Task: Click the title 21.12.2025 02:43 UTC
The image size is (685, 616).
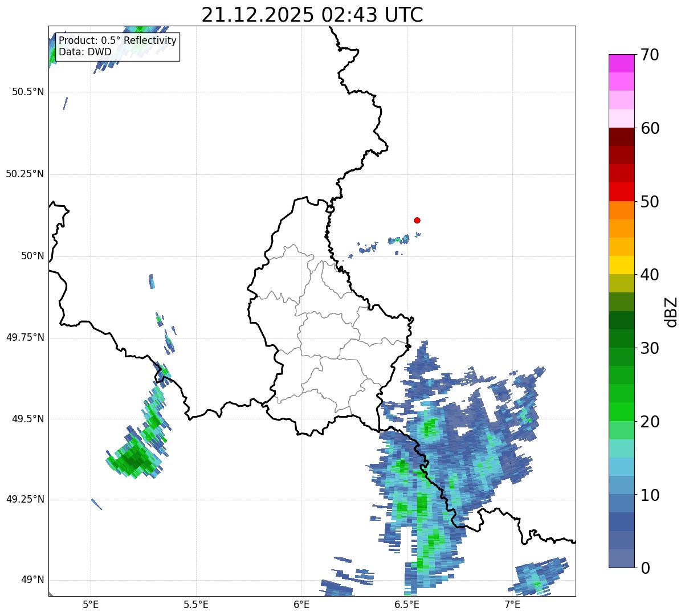Action: point(312,14)
